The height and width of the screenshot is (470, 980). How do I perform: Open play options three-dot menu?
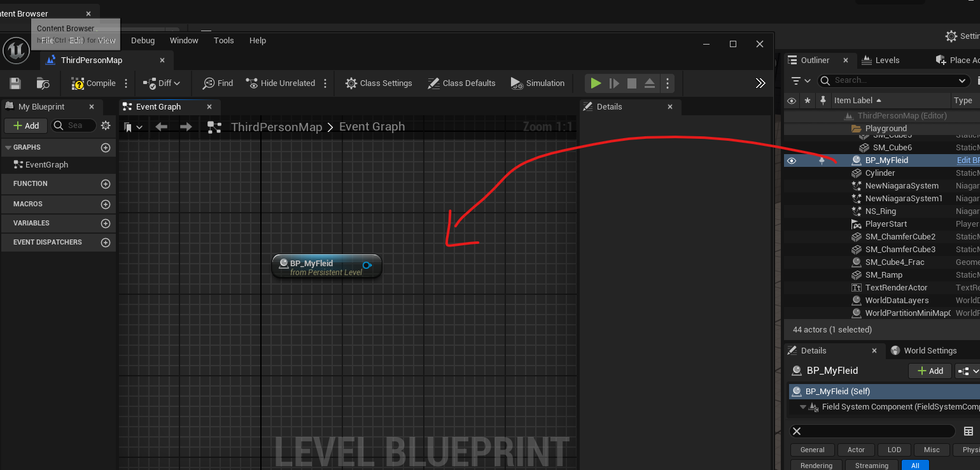pyautogui.click(x=667, y=83)
